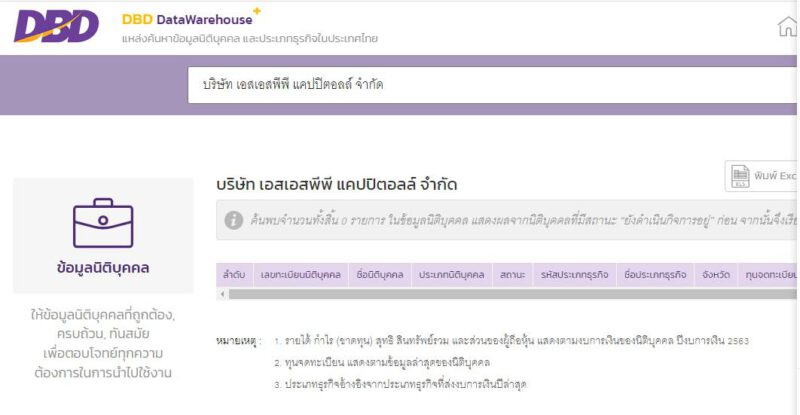This screenshot has width=800, height=415.
Task: Click the Excel export file icon
Action: 741,176
